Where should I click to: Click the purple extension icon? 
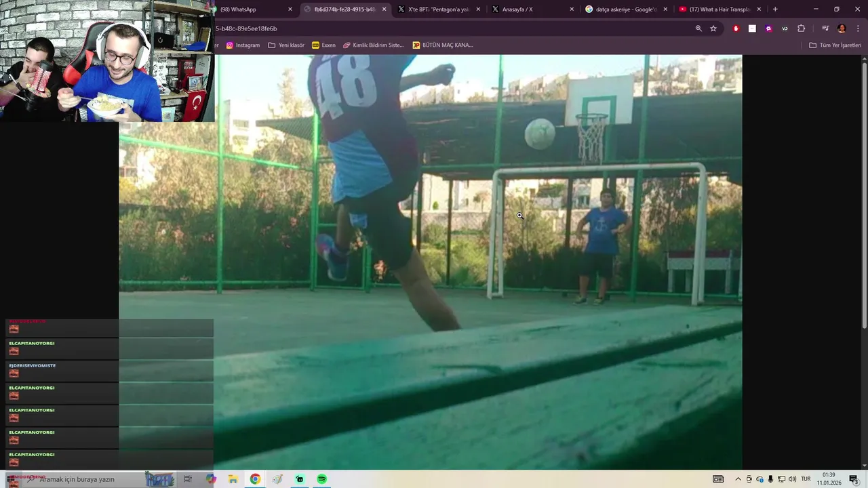click(768, 28)
